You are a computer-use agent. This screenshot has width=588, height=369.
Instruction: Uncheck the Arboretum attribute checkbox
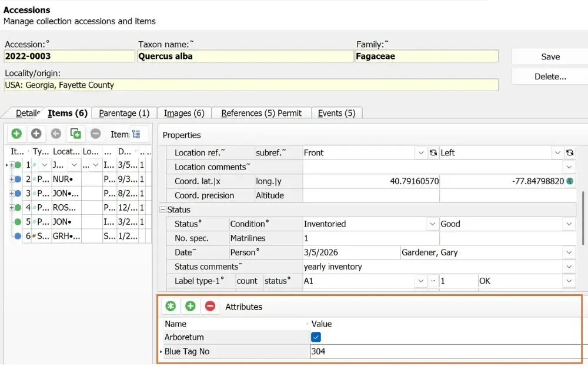click(316, 337)
